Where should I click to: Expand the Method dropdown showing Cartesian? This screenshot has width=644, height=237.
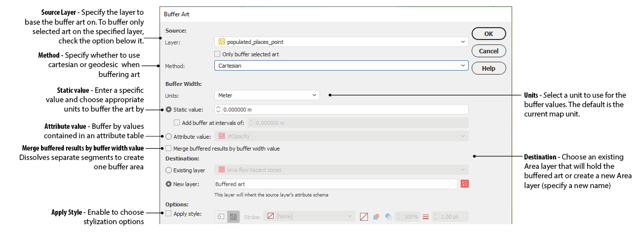click(x=341, y=66)
